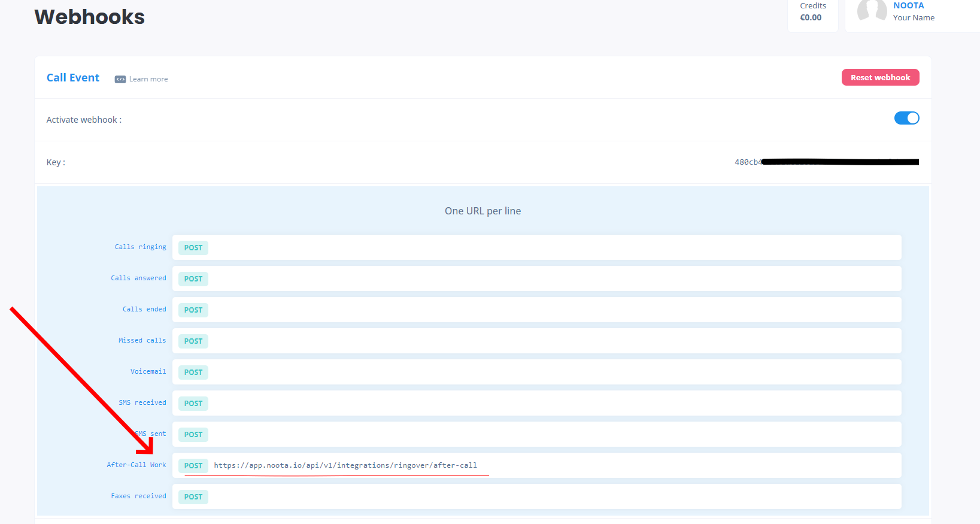The image size is (980, 524).
Task: Focus the Faxes received URL field
Action: click(x=551, y=496)
